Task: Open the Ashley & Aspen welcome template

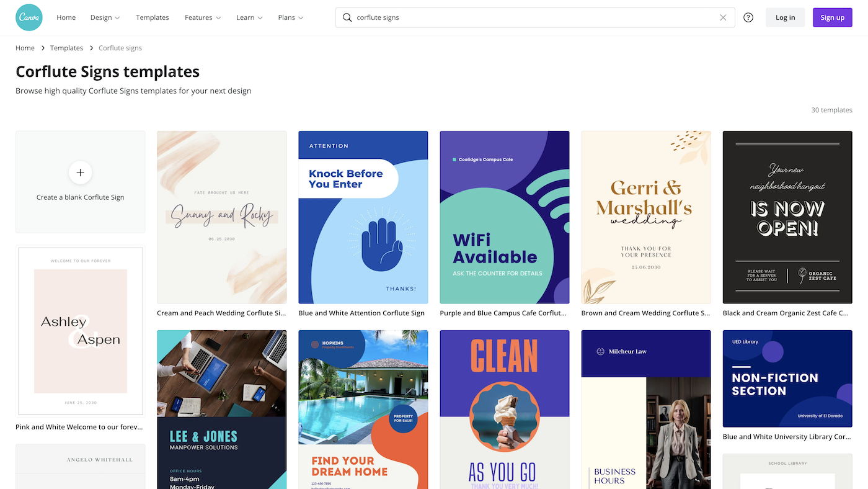Action: 81,331
